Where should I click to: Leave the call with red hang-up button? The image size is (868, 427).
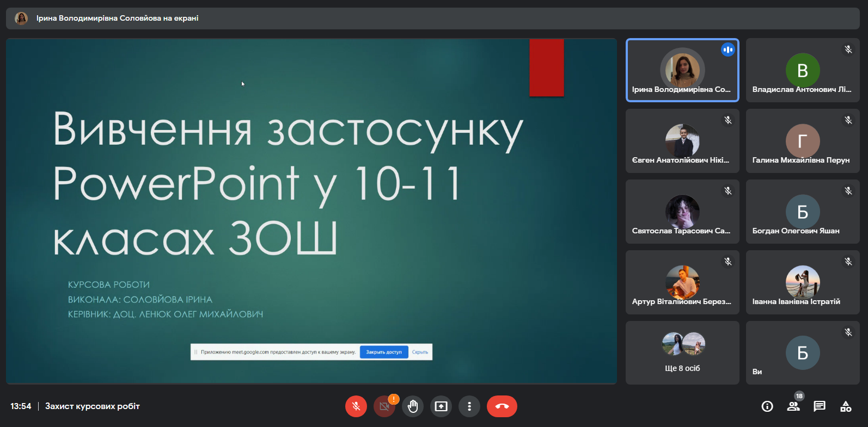coord(502,406)
